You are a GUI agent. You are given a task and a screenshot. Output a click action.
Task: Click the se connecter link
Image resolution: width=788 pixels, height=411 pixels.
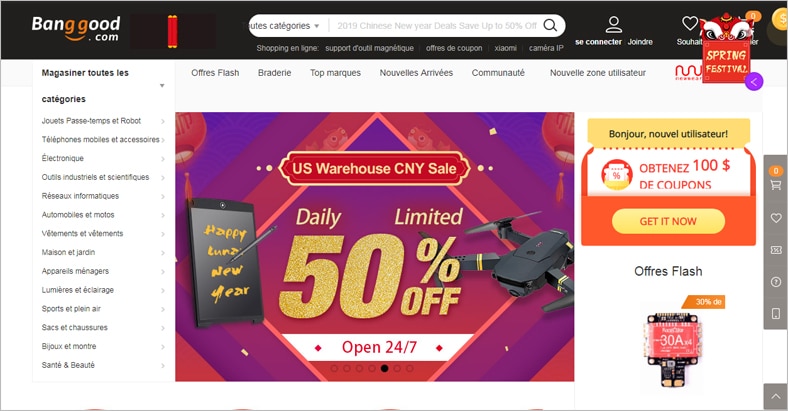click(599, 42)
